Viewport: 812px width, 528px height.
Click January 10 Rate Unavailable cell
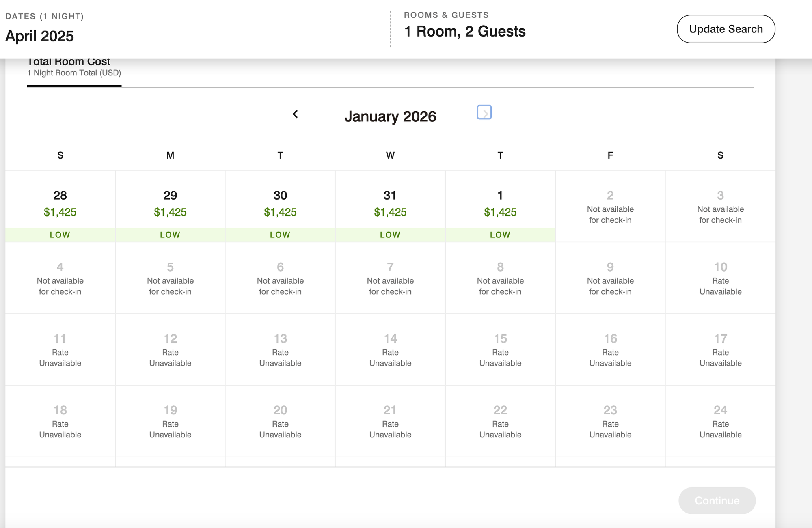(x=720, y=278)
